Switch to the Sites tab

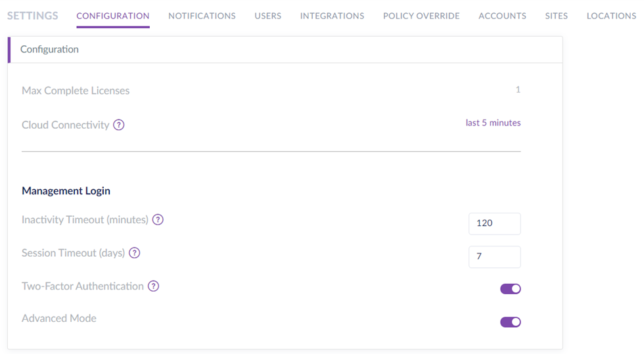(556, 16)
